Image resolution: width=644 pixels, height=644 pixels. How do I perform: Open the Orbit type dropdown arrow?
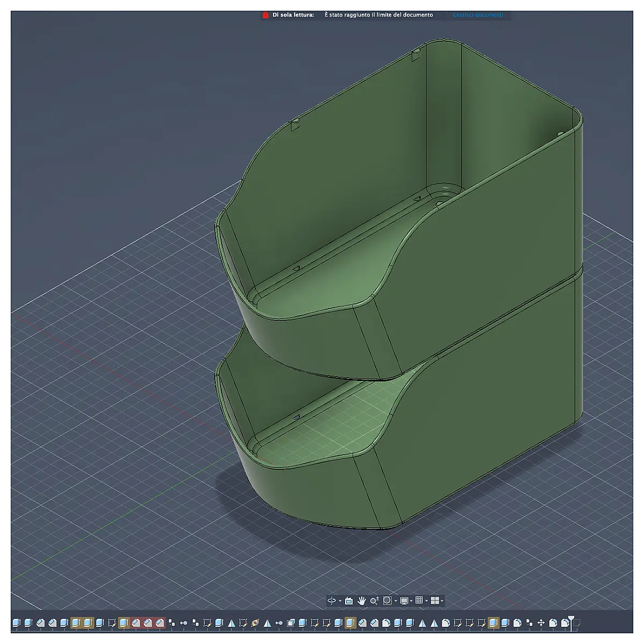(x=340, y=601)
